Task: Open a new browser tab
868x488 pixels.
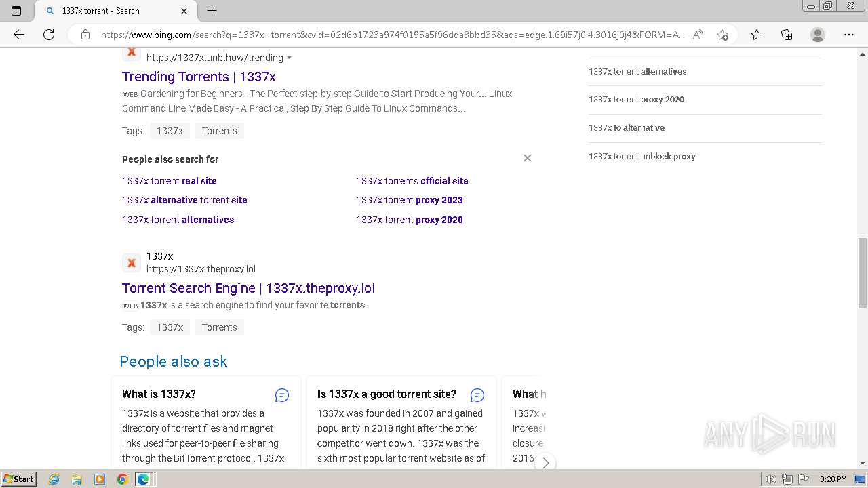Action: click(212, 11)
